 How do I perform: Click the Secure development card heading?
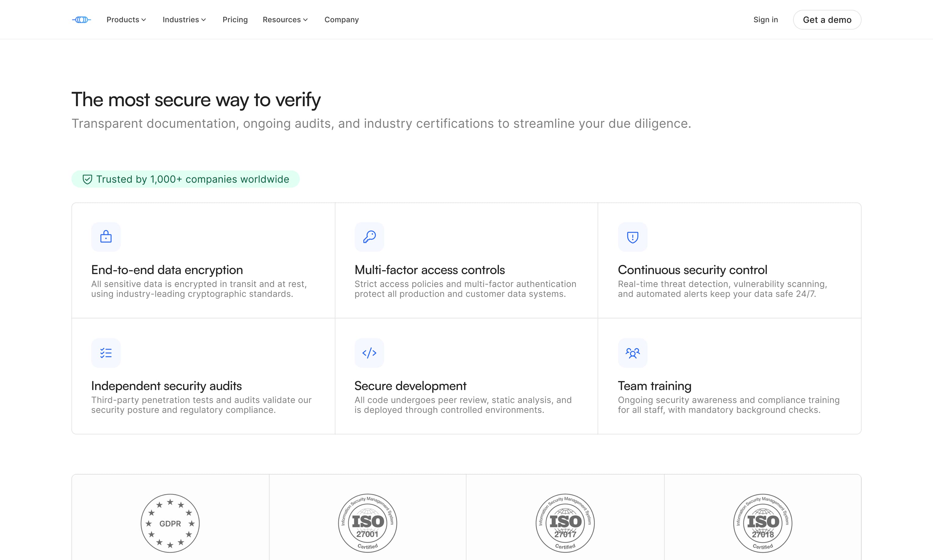410,386
